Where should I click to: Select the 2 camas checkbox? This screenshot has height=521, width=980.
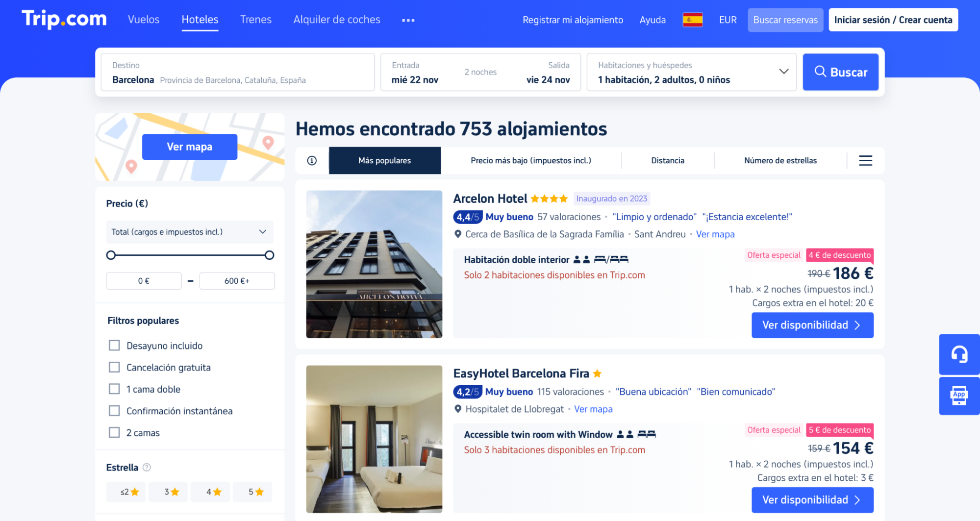pos(114,432)
